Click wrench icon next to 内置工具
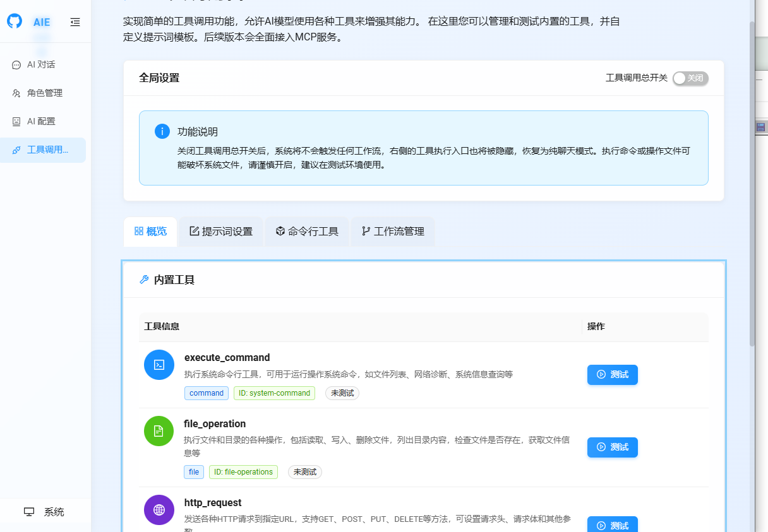Screen dimensions: 768x532 (144, 280)
